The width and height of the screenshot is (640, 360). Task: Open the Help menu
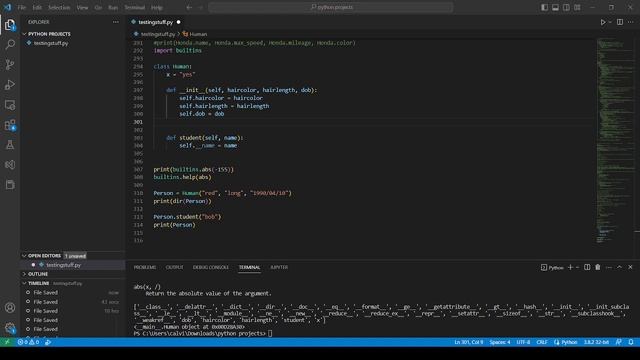click(x=157, y=7)
